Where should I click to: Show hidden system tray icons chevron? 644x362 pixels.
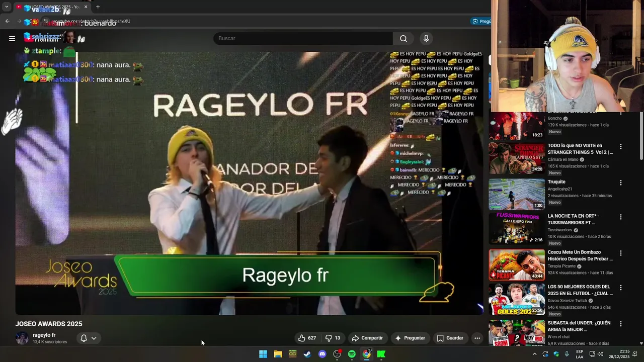[534, 354]
